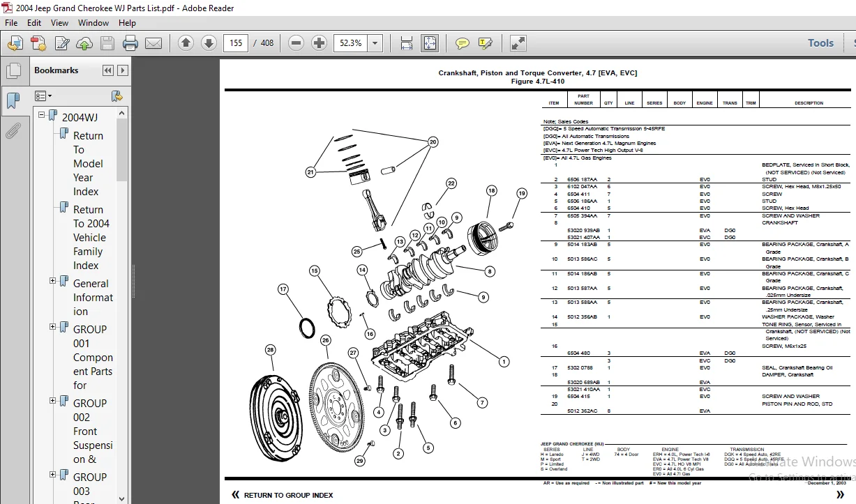The width and height of the screenshot is (856, 504).
Task: Click the double left arrow on page
Action: pos(235,495)
